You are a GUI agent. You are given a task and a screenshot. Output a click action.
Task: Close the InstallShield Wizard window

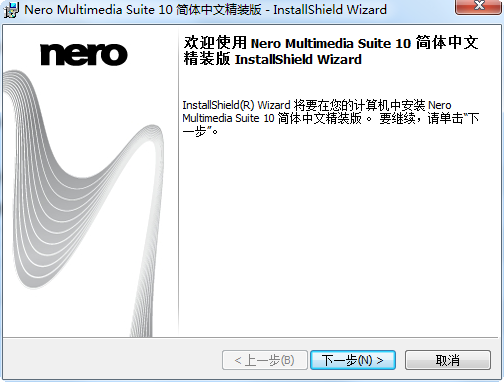[479, 6]
